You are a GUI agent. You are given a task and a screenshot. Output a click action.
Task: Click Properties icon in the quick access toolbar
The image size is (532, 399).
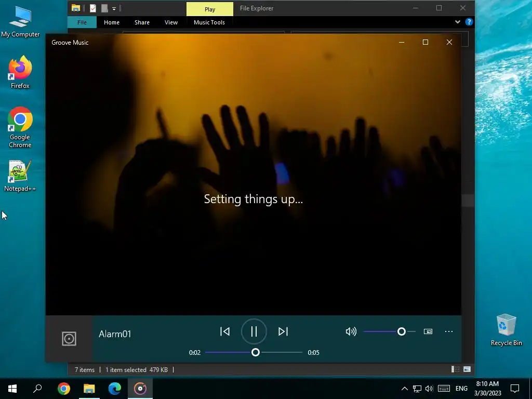coord(92,8)
